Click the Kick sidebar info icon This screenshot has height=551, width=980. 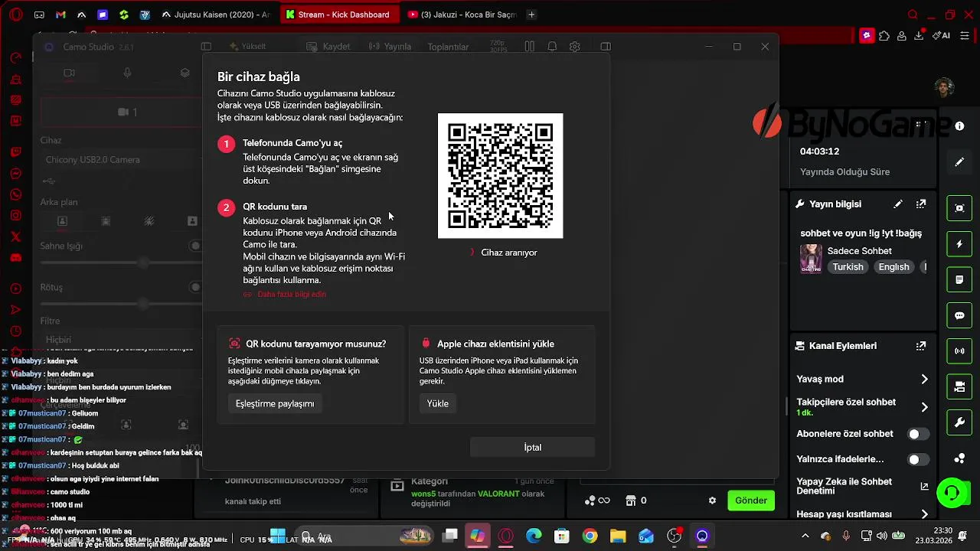click(x=959, y=126)
